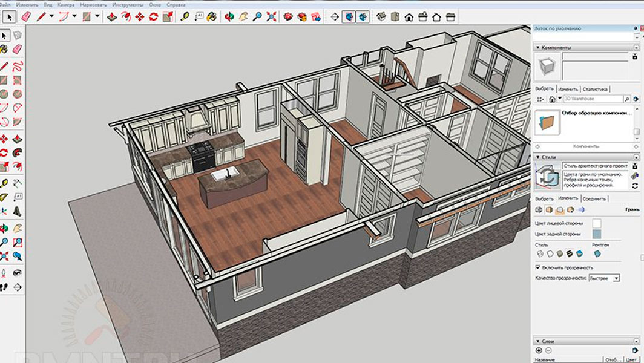Screen dimensions: 644x363
Task: Click the 3D Warehouse search button
Action: (627, 99)
